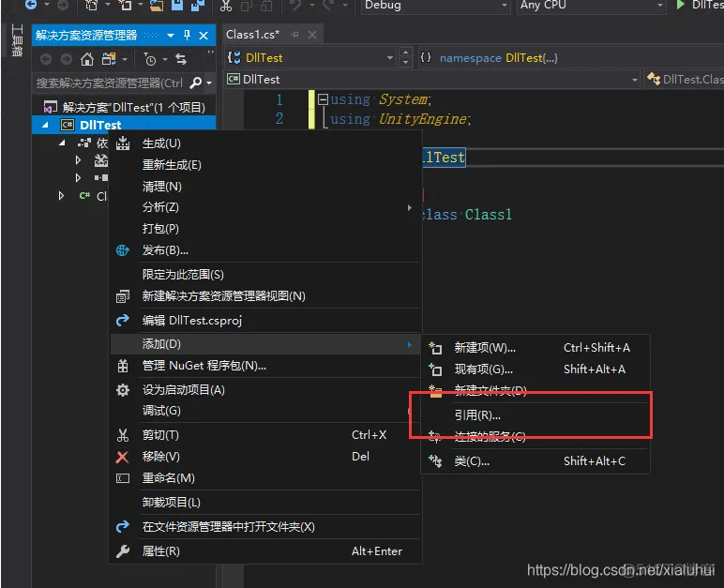Click the red X icon for 移除(V)

[122, 457]
